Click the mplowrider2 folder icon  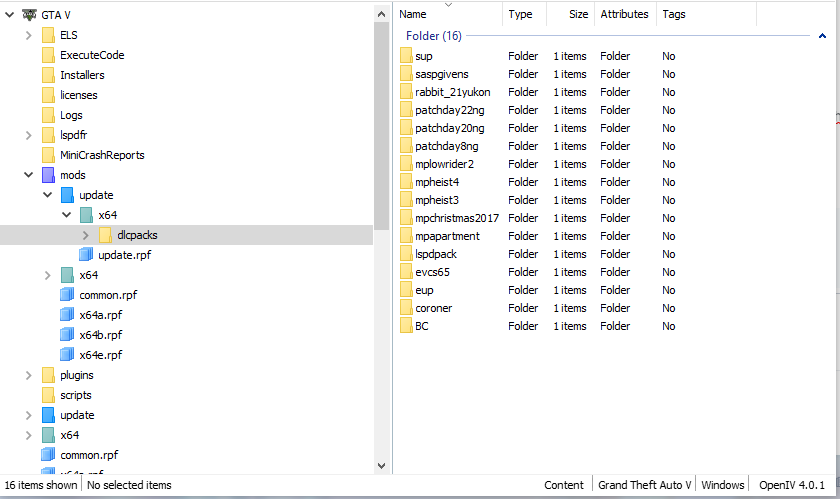(406, 164)
